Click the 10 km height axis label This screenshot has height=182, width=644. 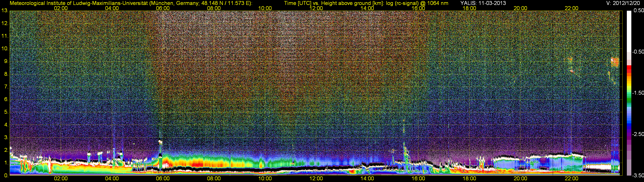tap(5, 49)
